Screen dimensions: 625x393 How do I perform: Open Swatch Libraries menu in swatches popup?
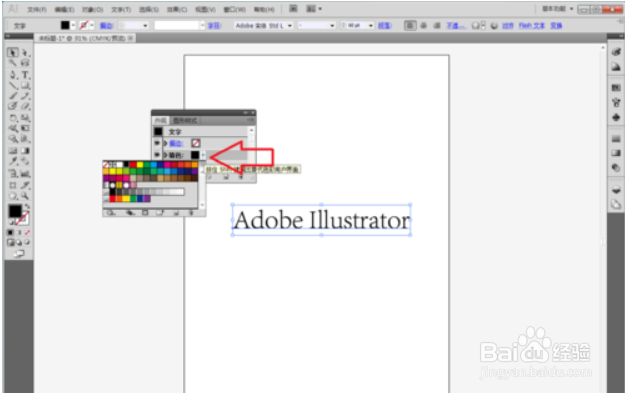point(111,213)
